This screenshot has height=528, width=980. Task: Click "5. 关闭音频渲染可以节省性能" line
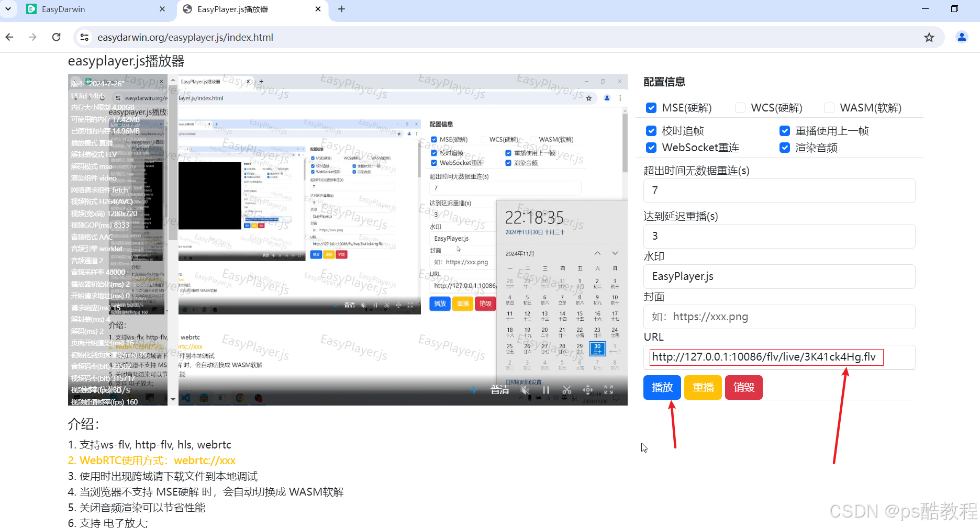tap(137, 508)
